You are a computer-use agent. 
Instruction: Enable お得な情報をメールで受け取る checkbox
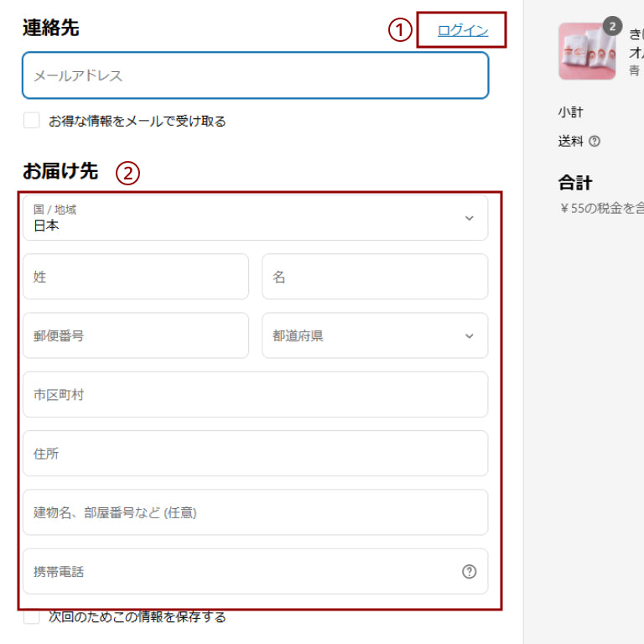click(x=32, y=121)
